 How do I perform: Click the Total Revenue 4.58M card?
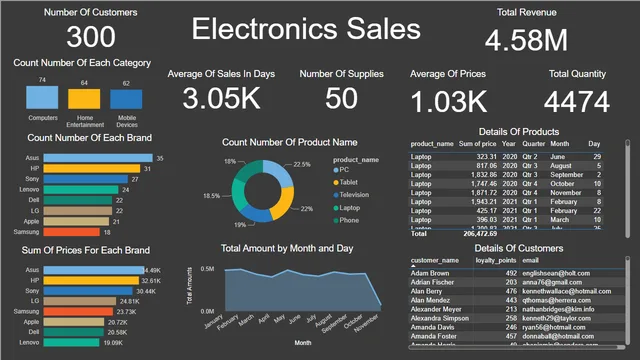[x=526, y=31]
